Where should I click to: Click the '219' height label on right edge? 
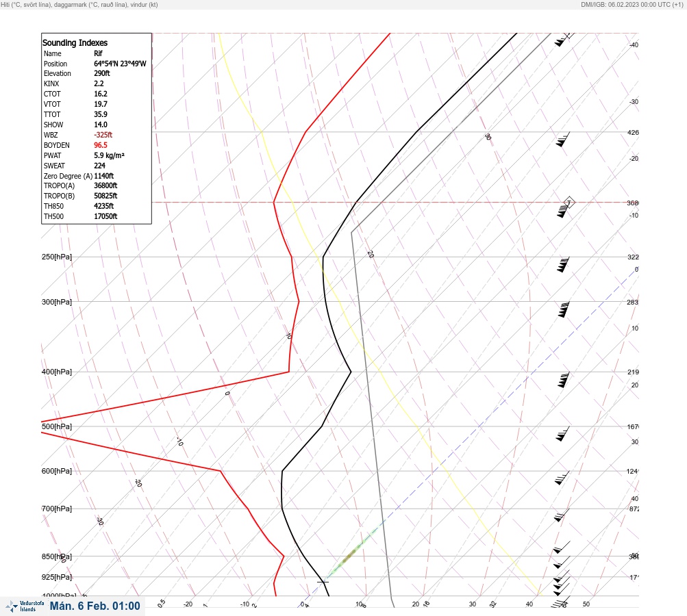(633, 372)
